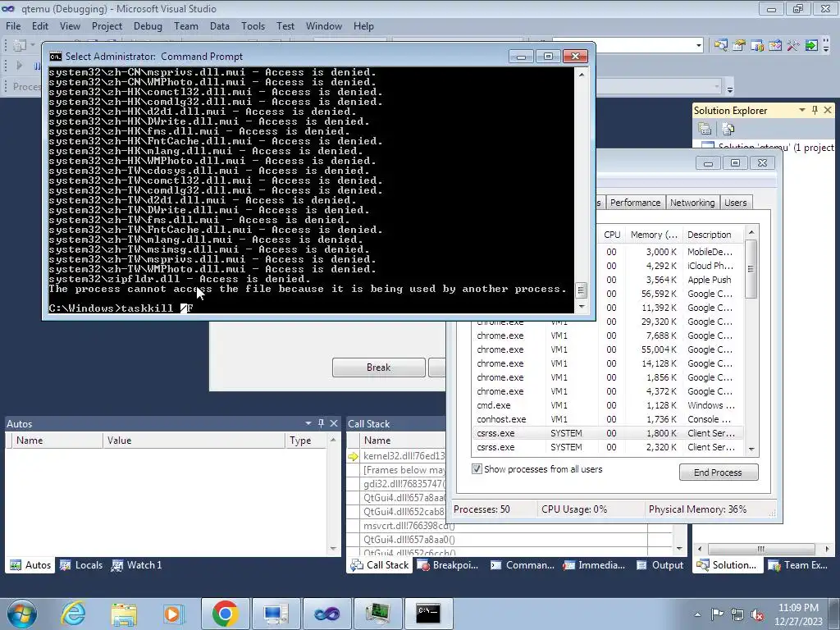Image resolution: width=840 pixels, height=630 pixels.
Task: Open Solution Explorer window position dropdown
Action: (x=802, y=110)
